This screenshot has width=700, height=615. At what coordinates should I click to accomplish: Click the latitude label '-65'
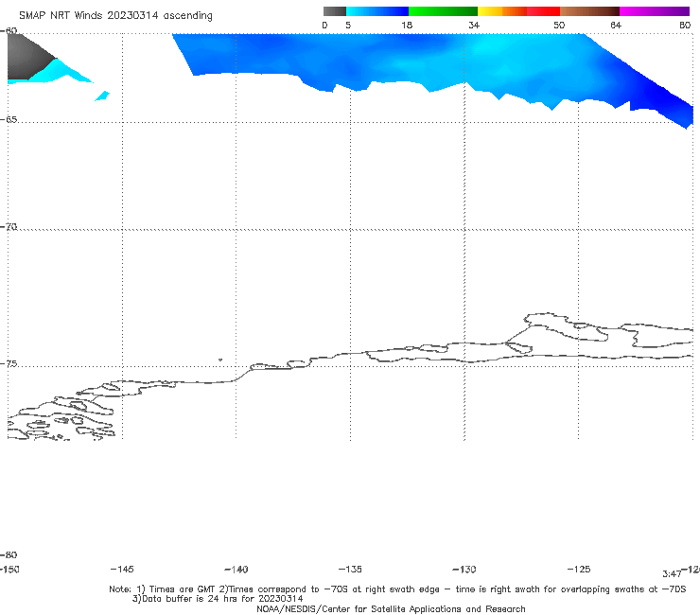(9, 120)
